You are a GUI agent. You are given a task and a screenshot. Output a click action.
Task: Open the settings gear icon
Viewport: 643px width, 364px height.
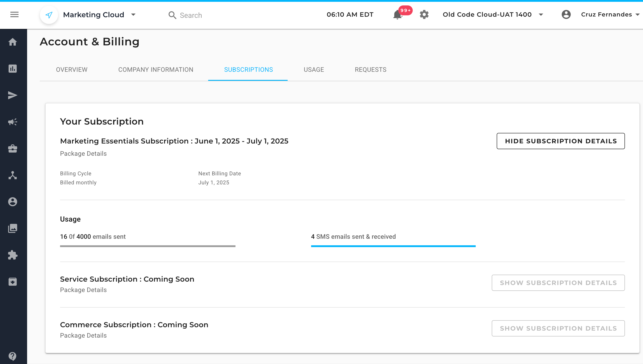point(424,14)
